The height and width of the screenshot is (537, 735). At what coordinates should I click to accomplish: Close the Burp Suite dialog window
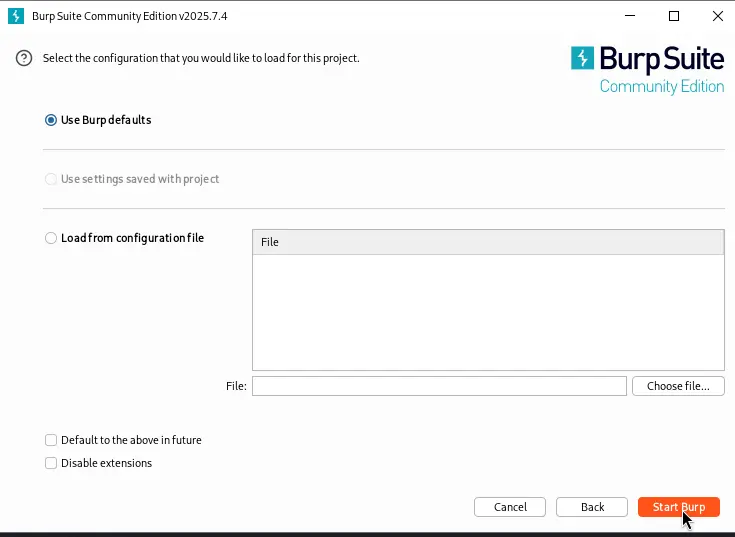click(718, 16)
